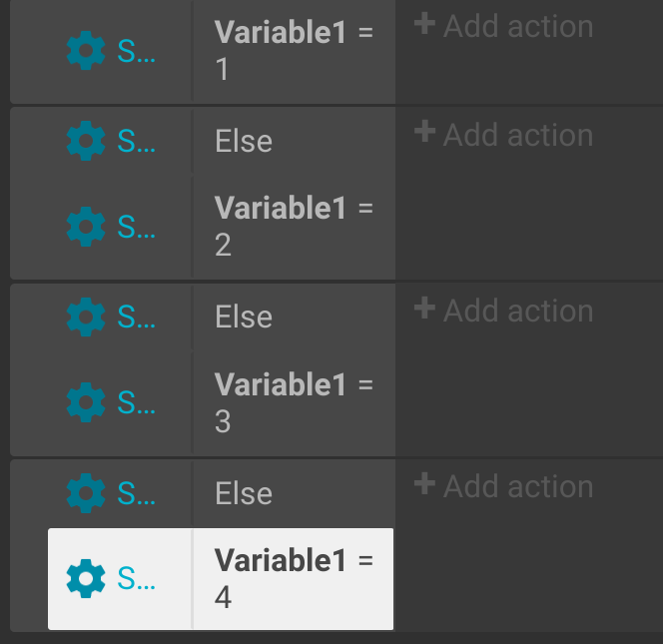Click the "S..." label in the highlighted Variable1 = 4 row
The height and width of the screenshot is (644, 663).
(136, 578)
